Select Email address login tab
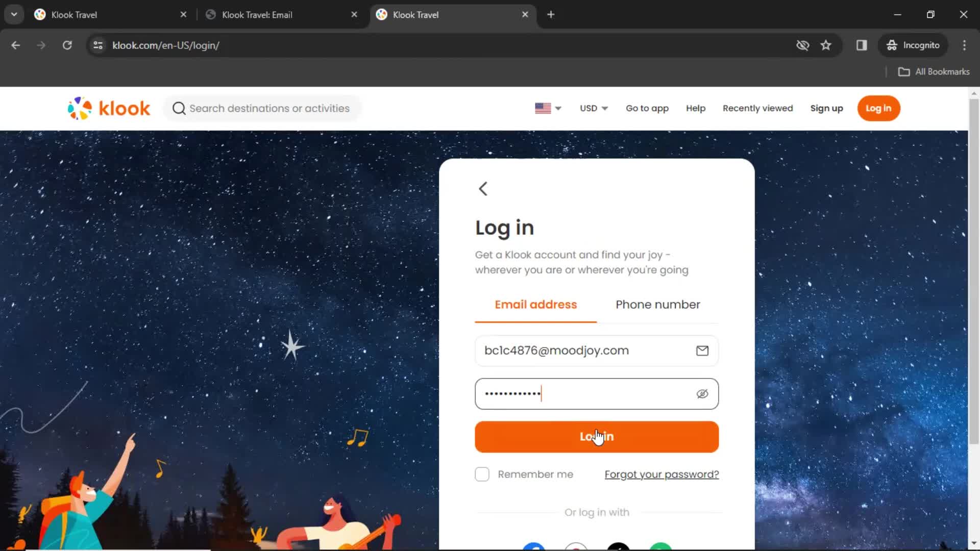This screenshot has height=551, width=980. pos(536,305)
